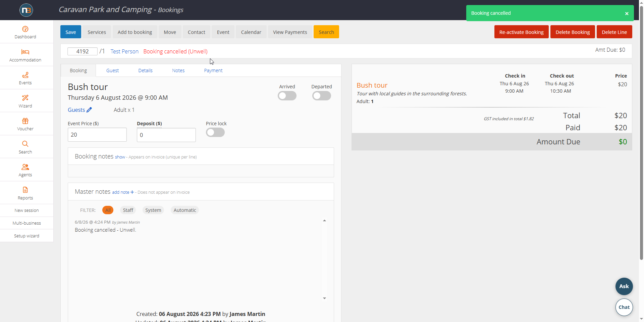Open the Setup wizard item

click(x=27, y=236)
